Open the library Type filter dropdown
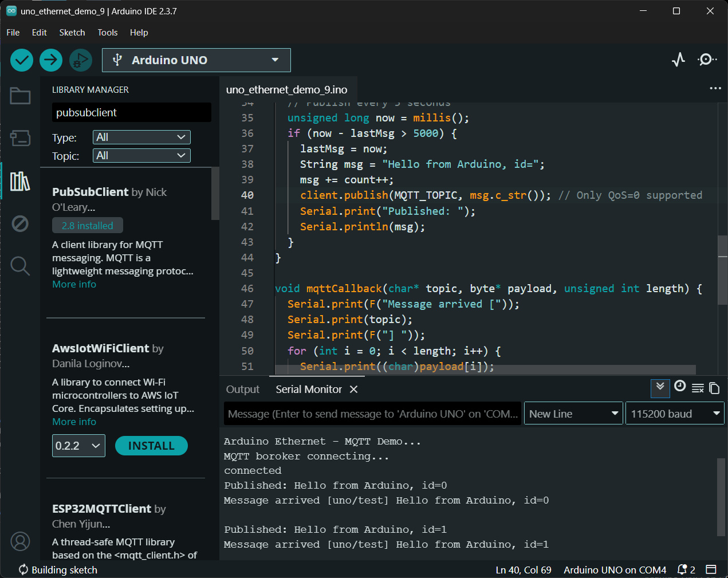 [141, 137]
